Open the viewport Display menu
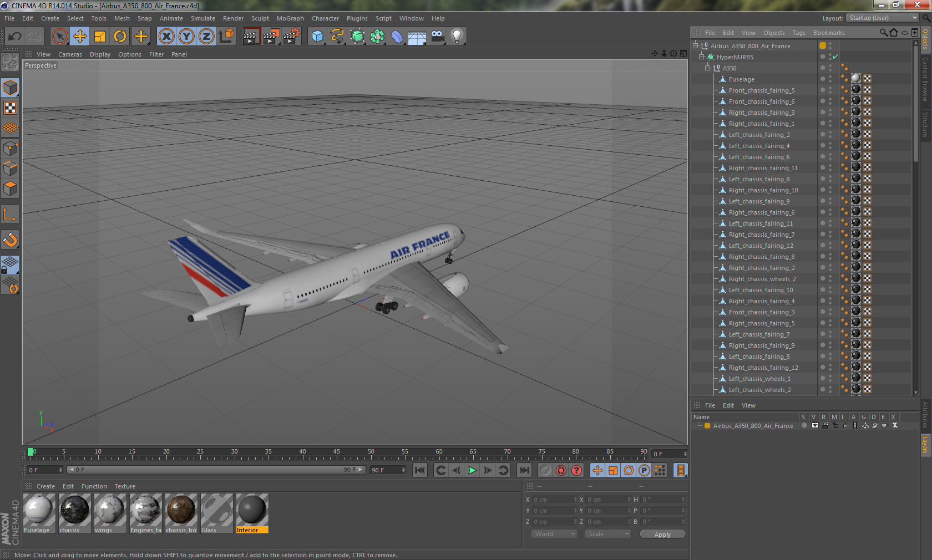 [100, 54]
